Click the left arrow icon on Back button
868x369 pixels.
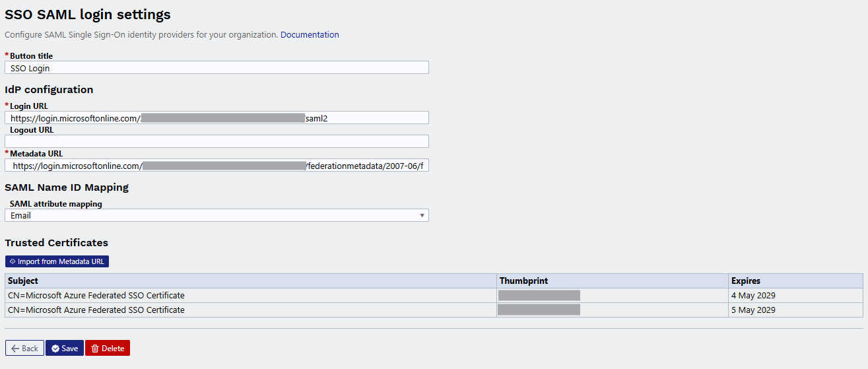pos(15,349)
